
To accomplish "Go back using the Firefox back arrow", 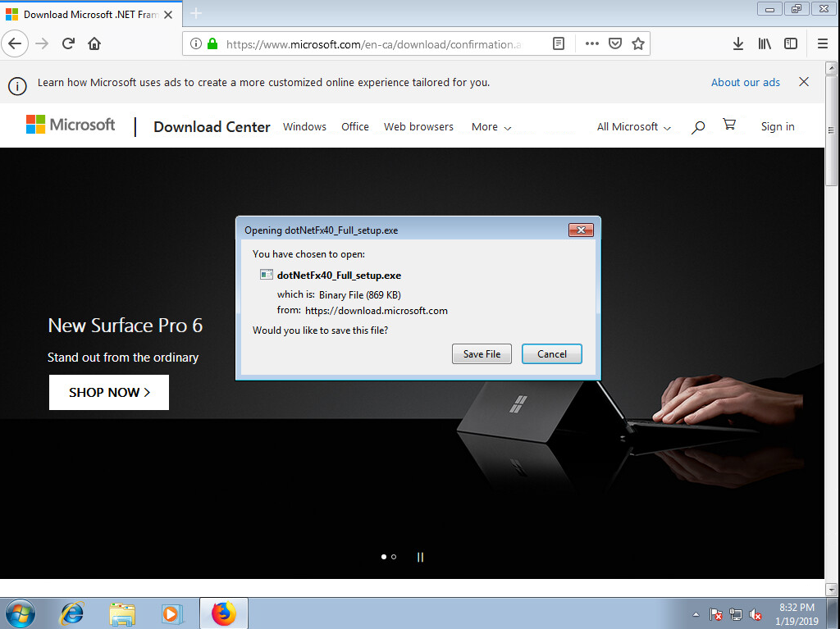I will click(15, 44).
